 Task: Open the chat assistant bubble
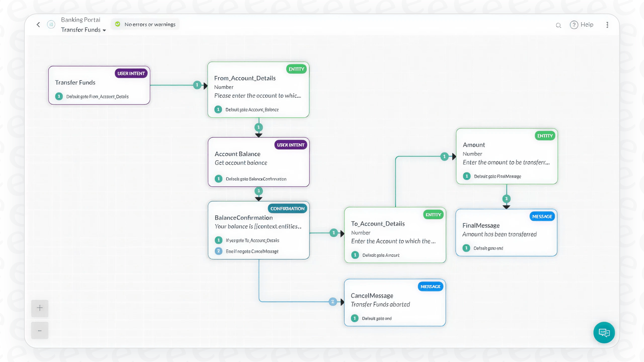(604, 333)
